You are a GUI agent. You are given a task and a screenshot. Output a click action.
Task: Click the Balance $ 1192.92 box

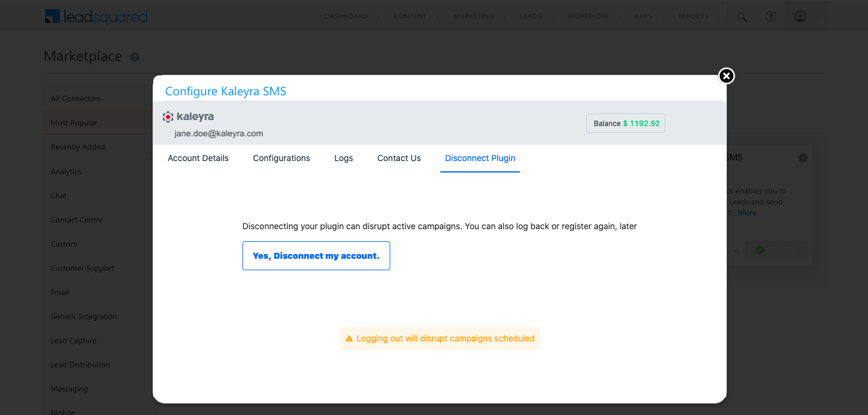[626, 123]
